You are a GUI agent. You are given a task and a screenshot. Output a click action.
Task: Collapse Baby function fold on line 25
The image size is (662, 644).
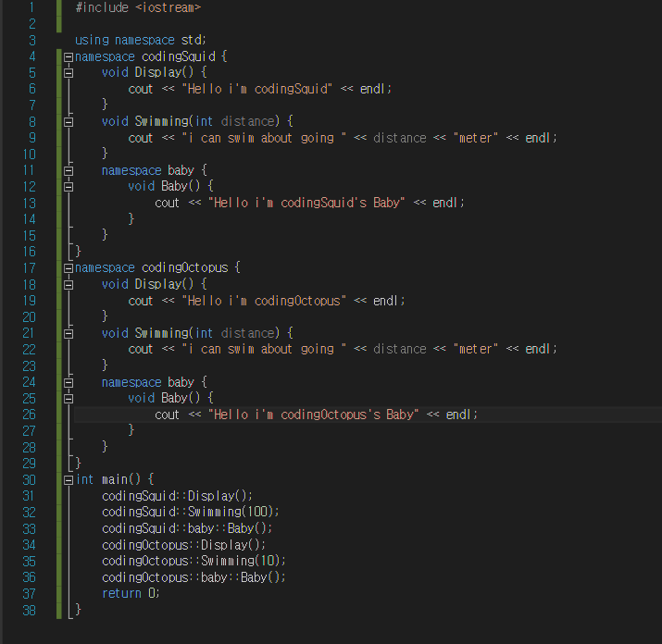[x=69, y=399]
